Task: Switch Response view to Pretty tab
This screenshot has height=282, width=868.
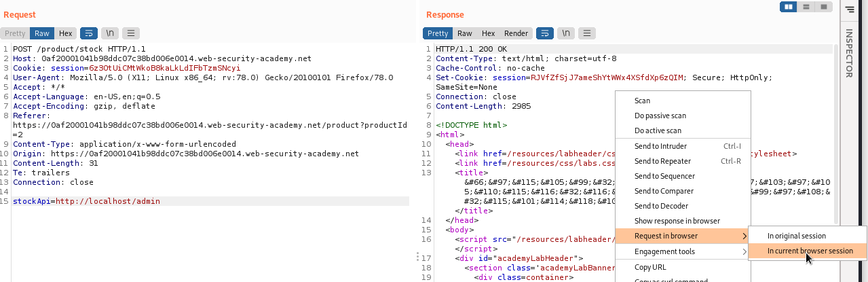Action: 438,33
